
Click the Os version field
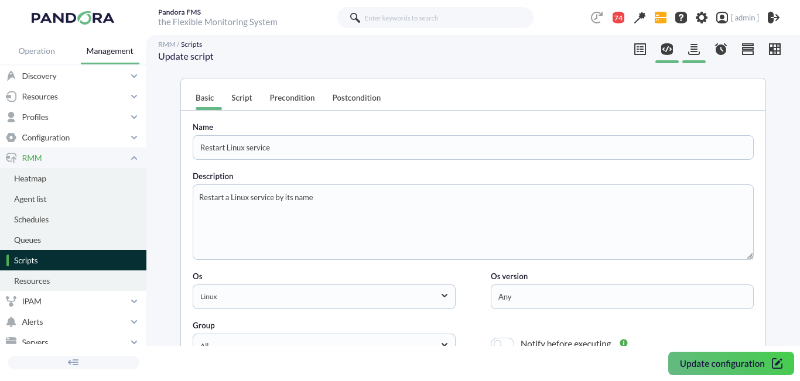point(622,296)
